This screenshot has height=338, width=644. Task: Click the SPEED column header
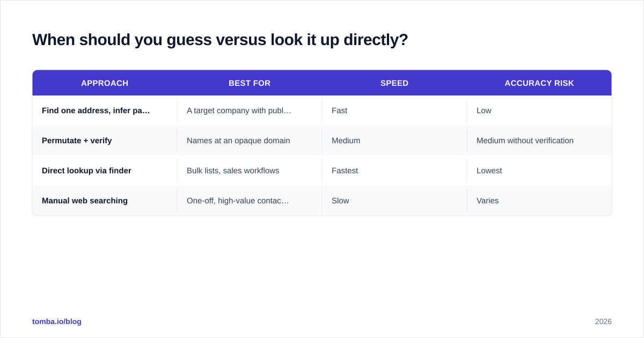click(394, 83)
